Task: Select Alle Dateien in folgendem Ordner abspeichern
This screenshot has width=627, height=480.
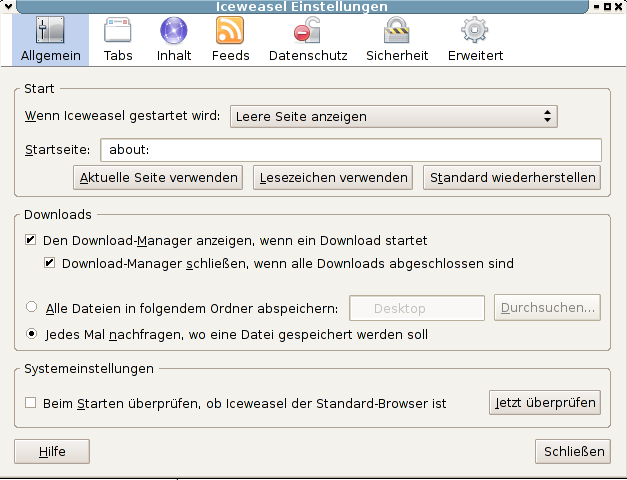Action: pos(32,308)
